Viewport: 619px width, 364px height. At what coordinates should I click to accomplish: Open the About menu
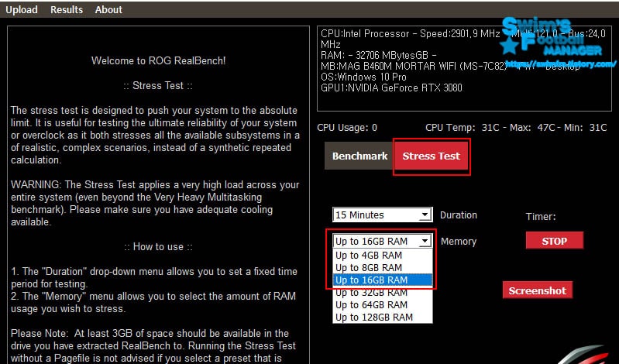point(108,9)
